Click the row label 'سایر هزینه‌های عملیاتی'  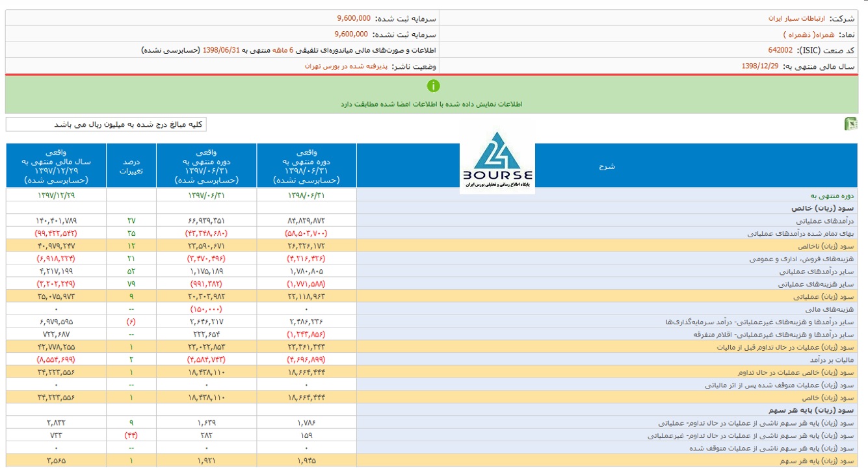pos(817,284)
